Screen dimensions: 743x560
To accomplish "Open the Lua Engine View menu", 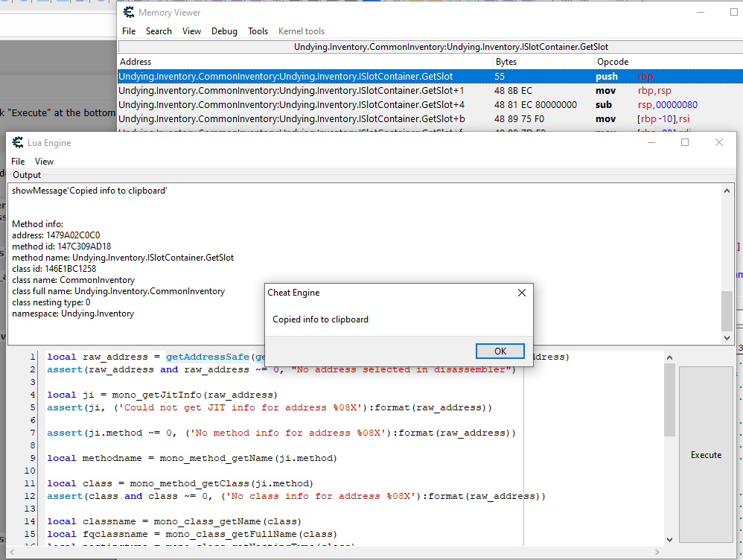I will tap(45, 161).
